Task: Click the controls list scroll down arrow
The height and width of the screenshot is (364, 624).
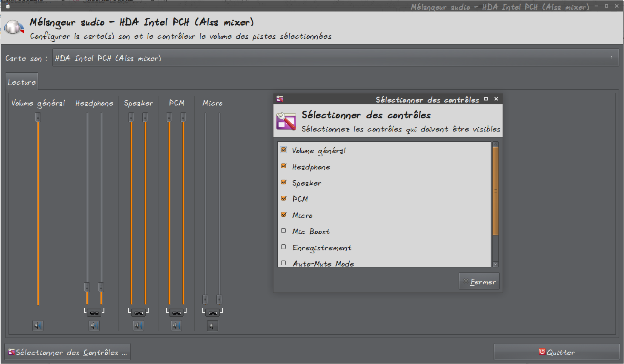Action: [x=495, y=264]
